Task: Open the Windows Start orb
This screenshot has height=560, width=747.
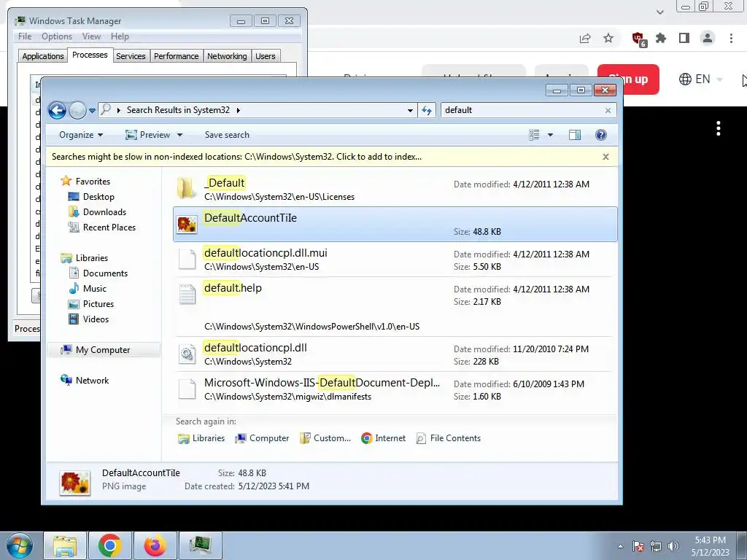Action: [19, 545]
